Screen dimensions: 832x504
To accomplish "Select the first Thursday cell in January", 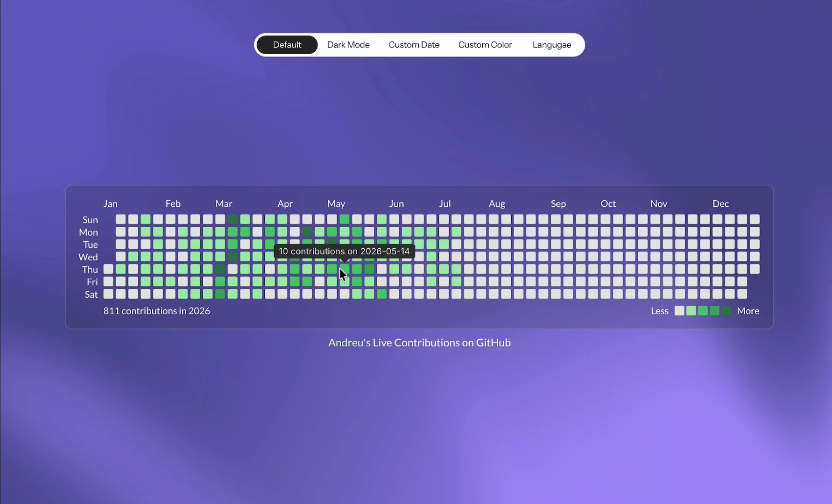I will 108,269.
